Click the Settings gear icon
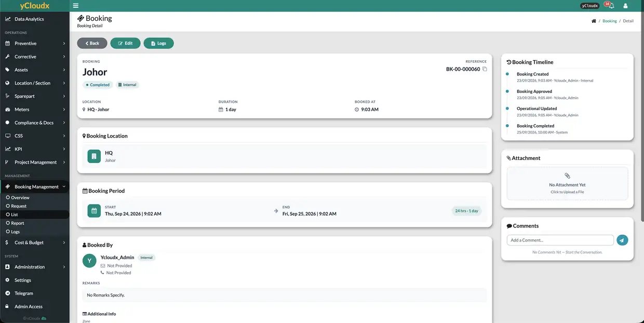This screenshot has height=323, width=644. tap(8, 280)
